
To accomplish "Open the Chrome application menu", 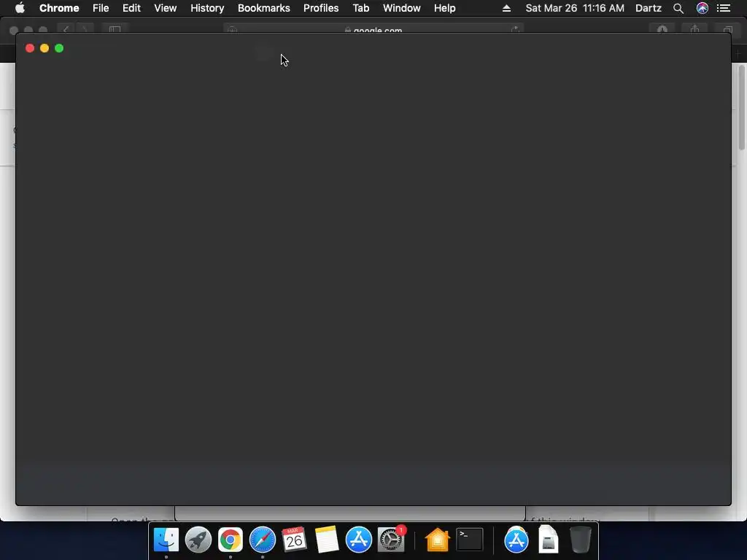I will [59, 8].
